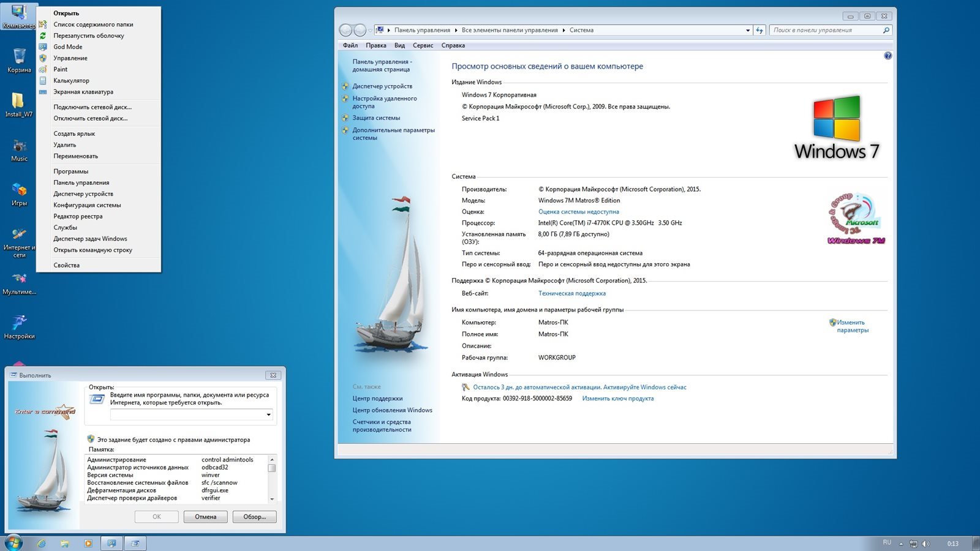Viewport: 980px width, 551px height.
Task: Open the Справка menu
Action: point(453,45)
